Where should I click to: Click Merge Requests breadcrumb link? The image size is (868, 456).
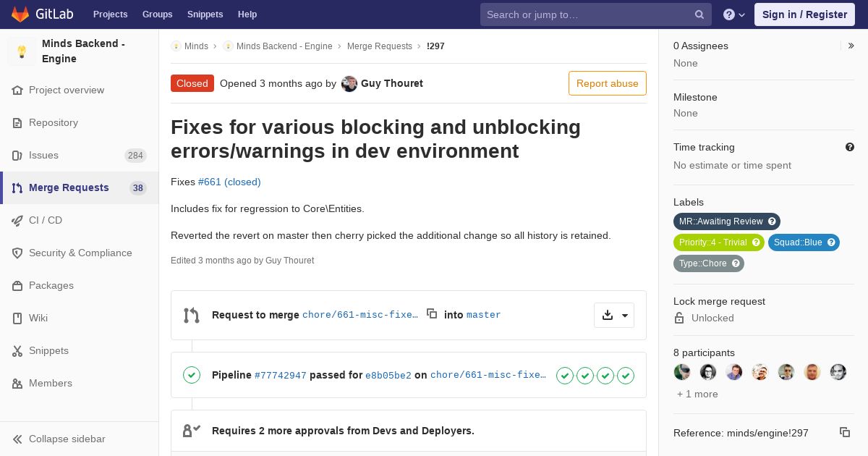tap(380, 46)
